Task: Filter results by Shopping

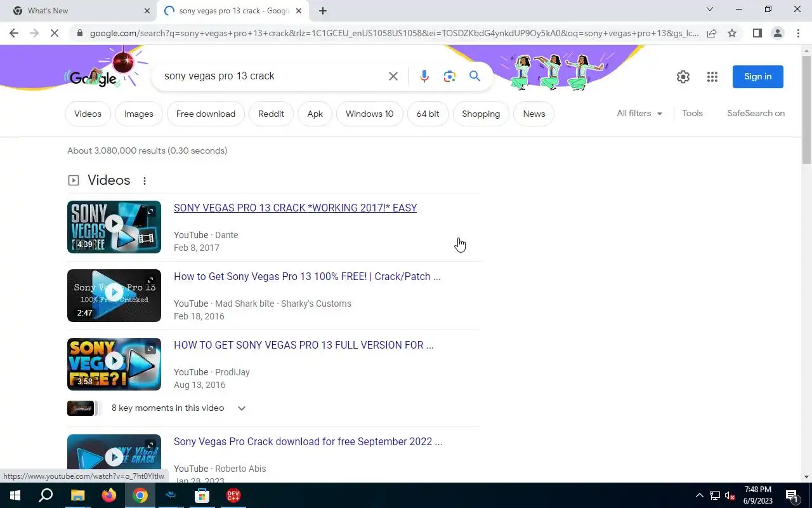Action: pyautogui.click(x=481, y=114)
